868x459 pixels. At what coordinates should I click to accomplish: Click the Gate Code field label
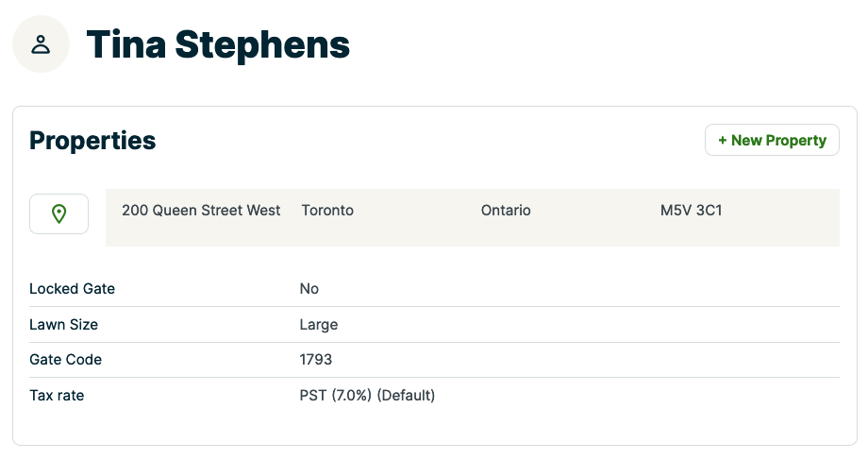[x=65, y=360]
